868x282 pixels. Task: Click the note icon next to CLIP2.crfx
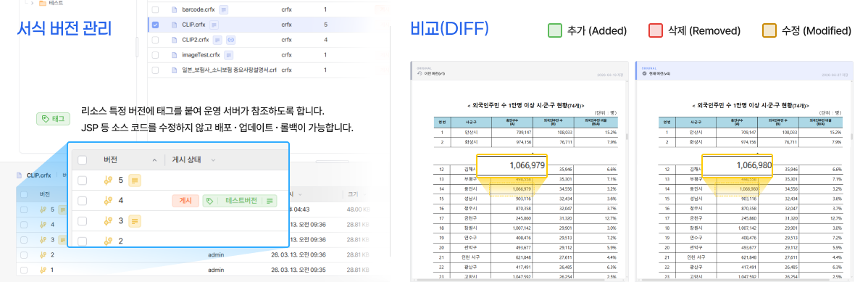[217, 40]
